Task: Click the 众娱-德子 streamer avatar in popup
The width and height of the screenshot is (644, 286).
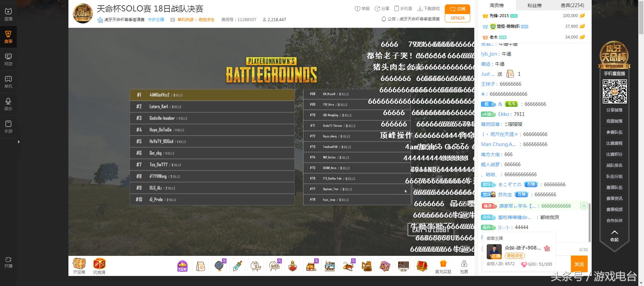Action: coord(494,252)
